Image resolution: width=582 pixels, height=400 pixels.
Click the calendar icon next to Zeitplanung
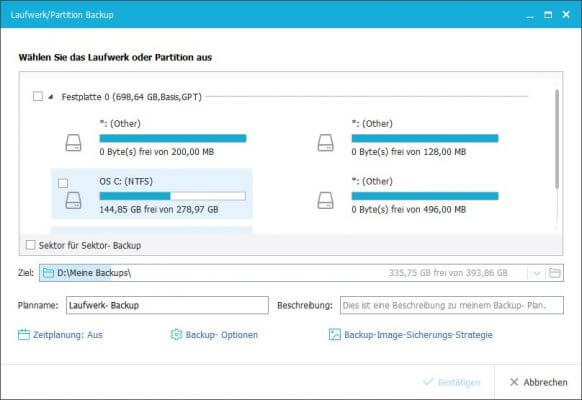24,335
